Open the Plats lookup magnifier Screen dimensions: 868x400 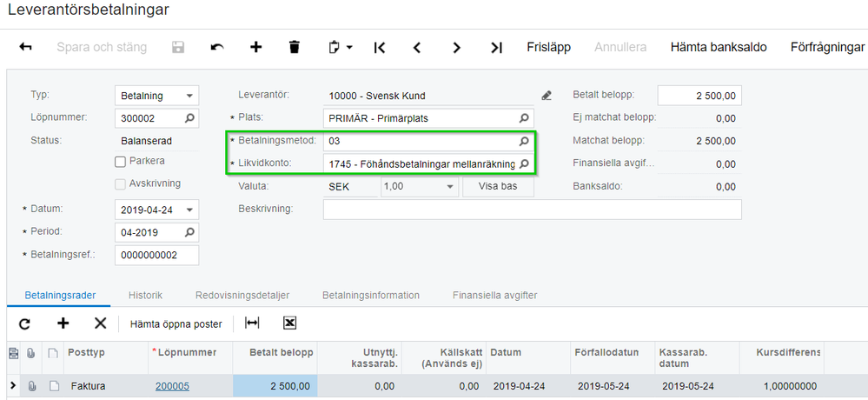tap(524, 118)
